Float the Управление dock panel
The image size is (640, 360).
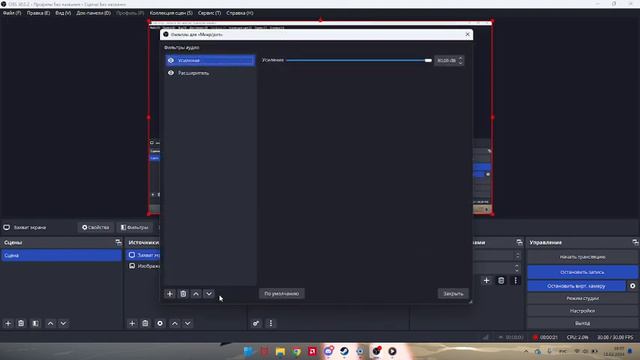(635, 242)
